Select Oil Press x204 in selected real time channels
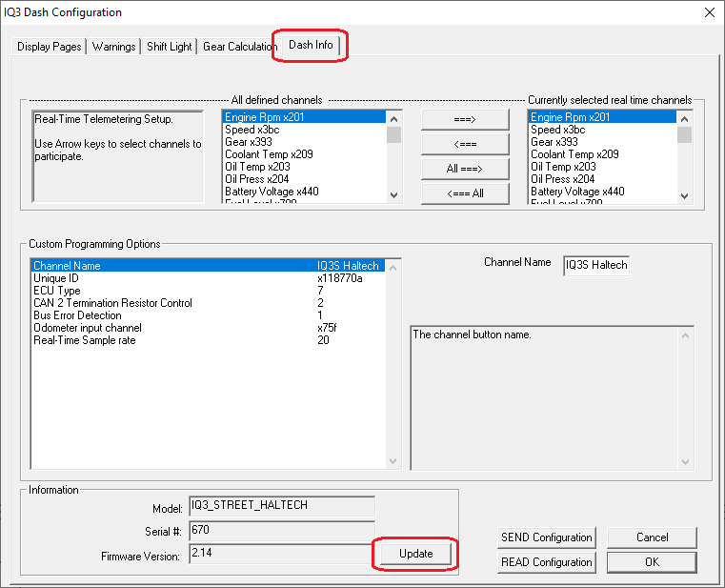 (602, 179)
